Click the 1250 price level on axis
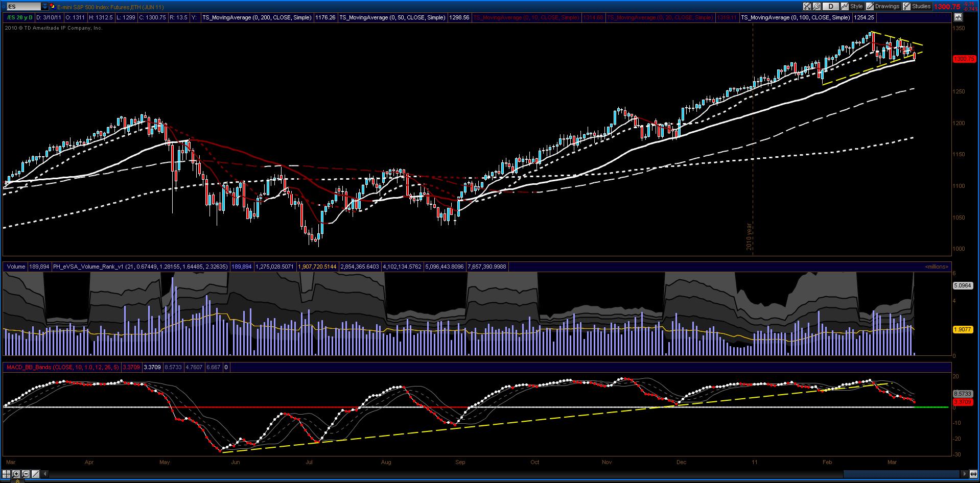Viewport: 980px width, 483px height. point(959,91)
